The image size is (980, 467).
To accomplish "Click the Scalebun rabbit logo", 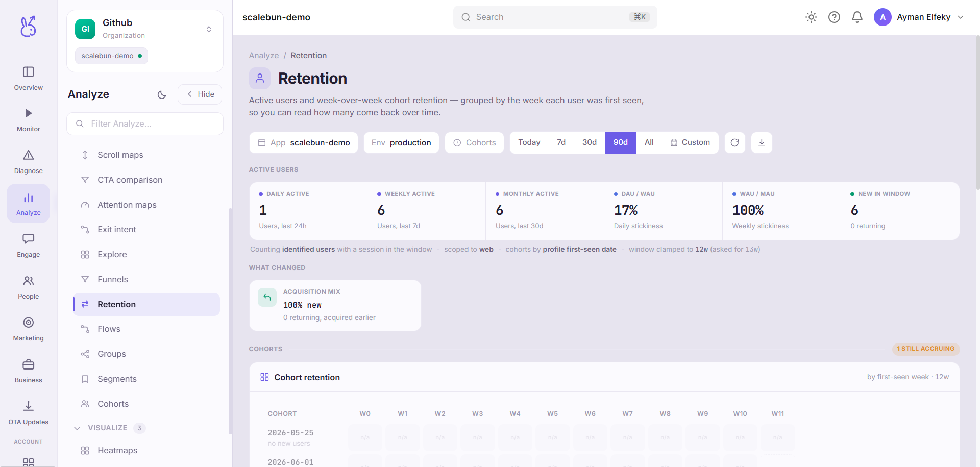I will 28,26.
